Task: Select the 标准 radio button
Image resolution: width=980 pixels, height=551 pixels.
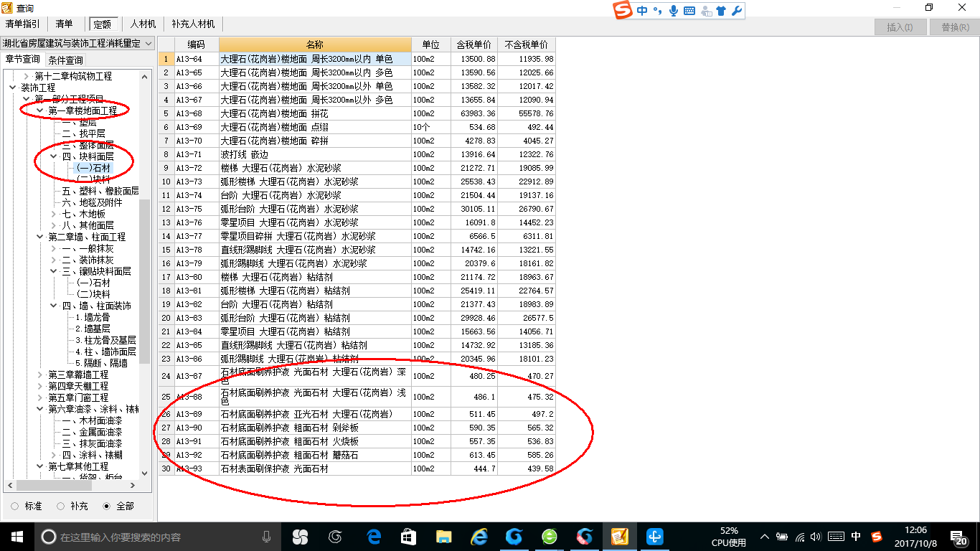Action: 15,506
